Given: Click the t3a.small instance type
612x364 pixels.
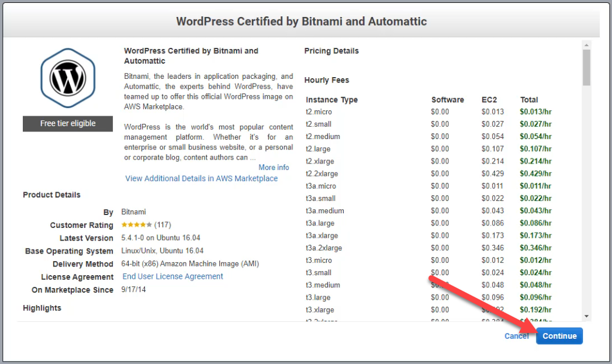Looking at the screenshot, I should (320, 198).
